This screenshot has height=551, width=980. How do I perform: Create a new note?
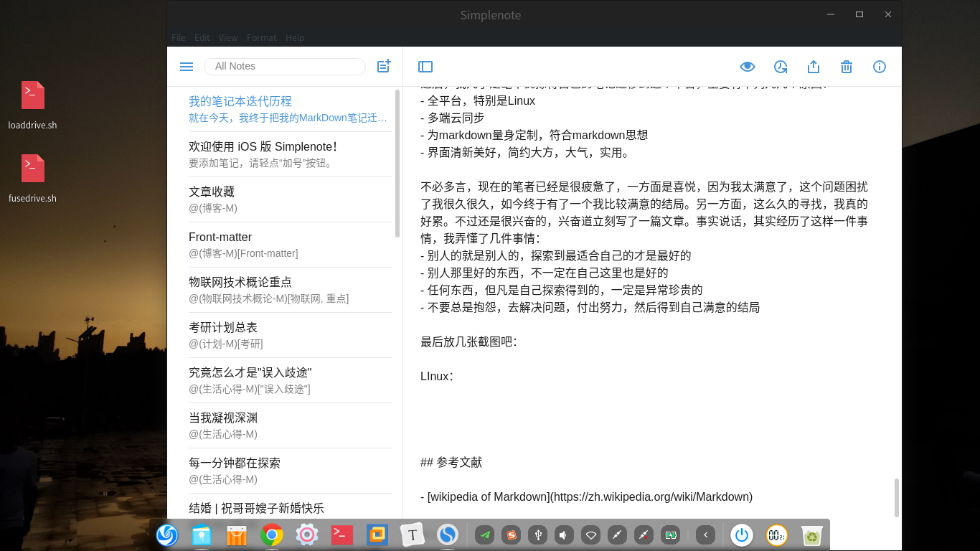point(384,66)
